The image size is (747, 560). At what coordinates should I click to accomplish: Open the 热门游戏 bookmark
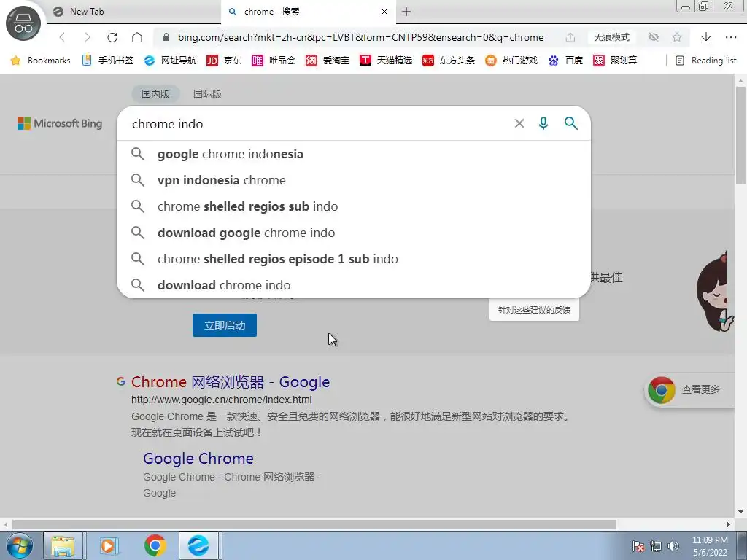tap(511, 61)
